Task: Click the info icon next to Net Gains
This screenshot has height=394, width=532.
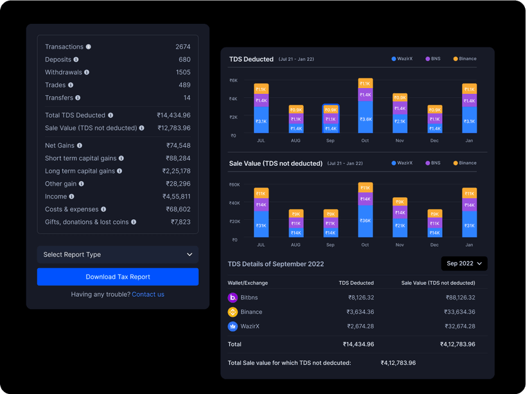Action: coord(80,146)
